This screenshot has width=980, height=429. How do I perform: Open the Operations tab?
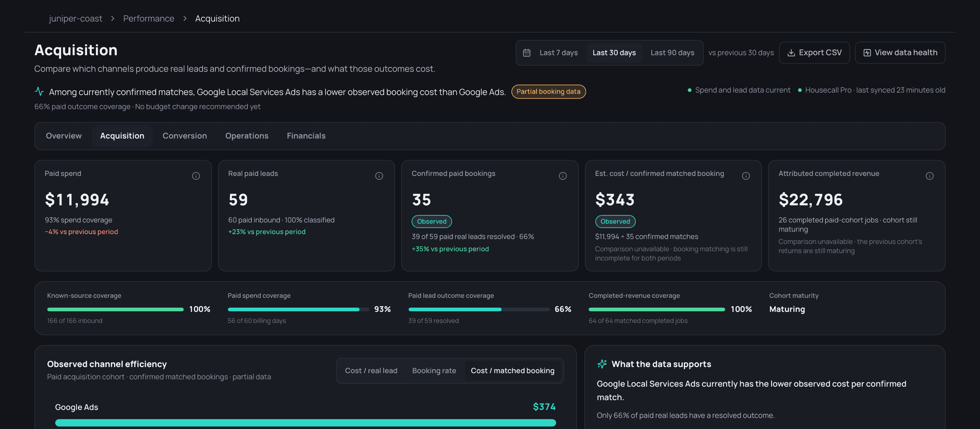click(247, 136)
